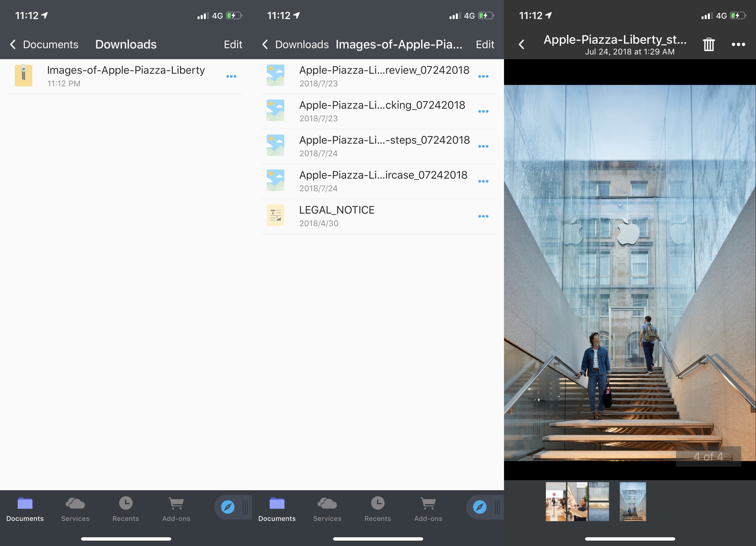Select Services tab on the folder screen
Viewport: 756px width, 546px height.
click(x=327, y=509)
